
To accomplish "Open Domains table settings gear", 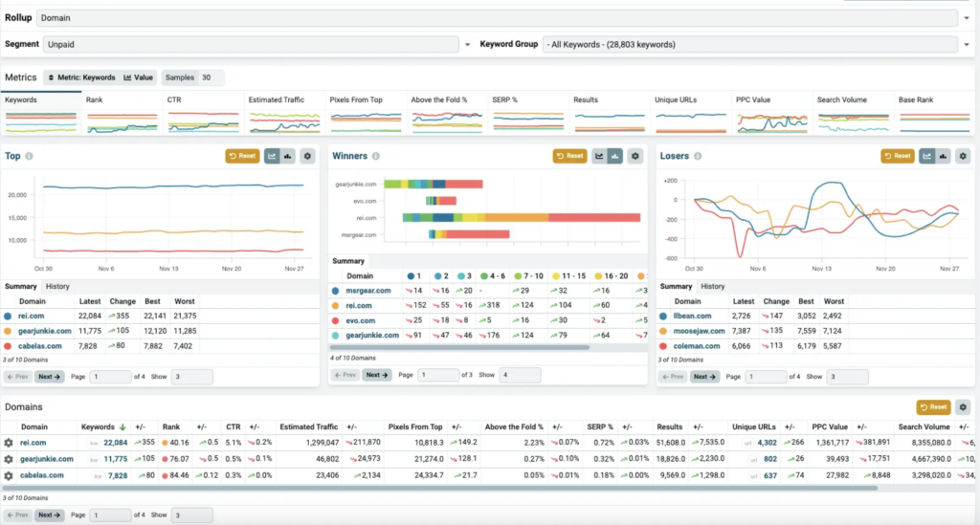I will pos(963,407).
